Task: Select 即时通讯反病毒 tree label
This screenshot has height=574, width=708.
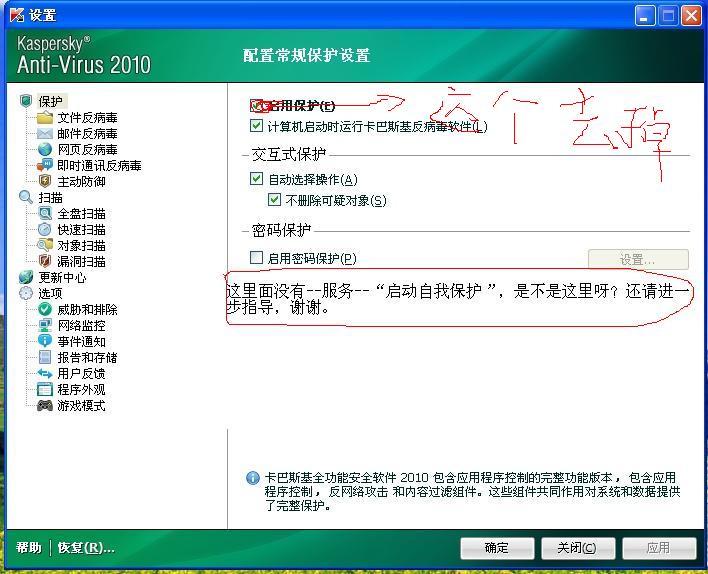Action: click(x=99, y=165)
